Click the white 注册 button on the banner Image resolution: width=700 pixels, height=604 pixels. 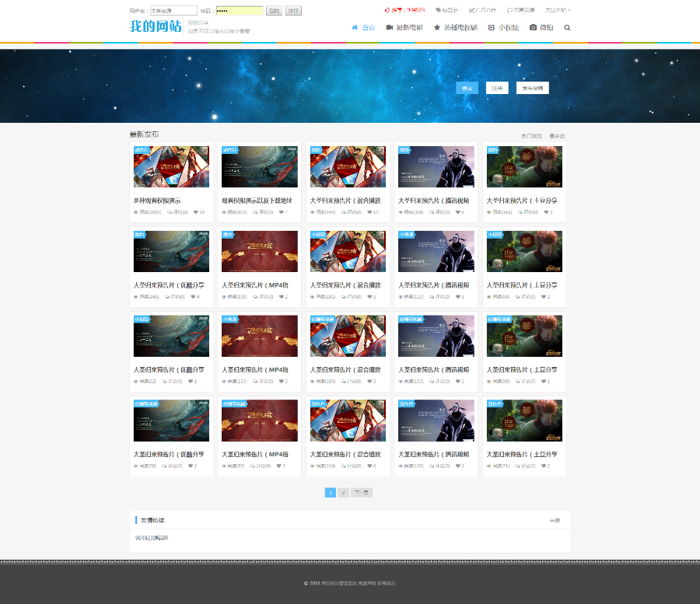tap(497, 88)
